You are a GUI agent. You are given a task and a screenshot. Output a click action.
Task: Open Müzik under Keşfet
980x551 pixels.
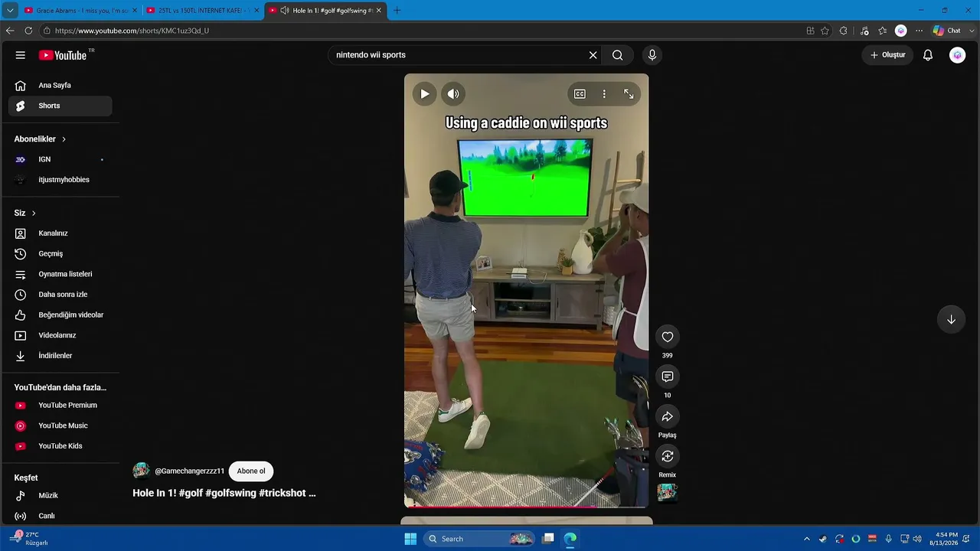coord(60,496)
